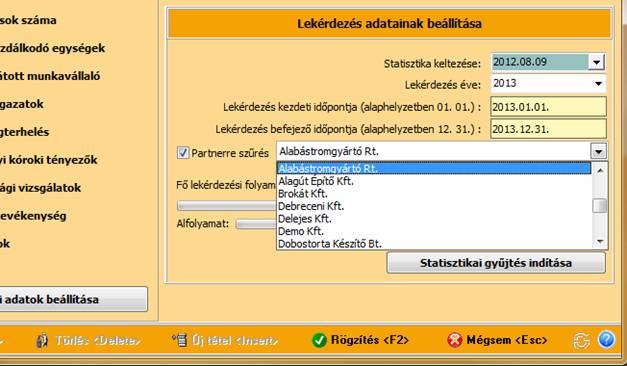Open the ági vizsgálatok menu entry

coord(40,188)
